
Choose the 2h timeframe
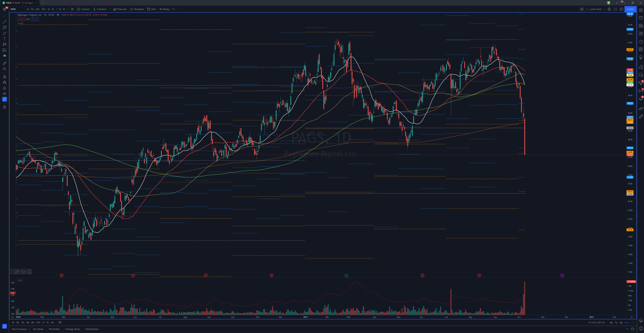(53, 9)
